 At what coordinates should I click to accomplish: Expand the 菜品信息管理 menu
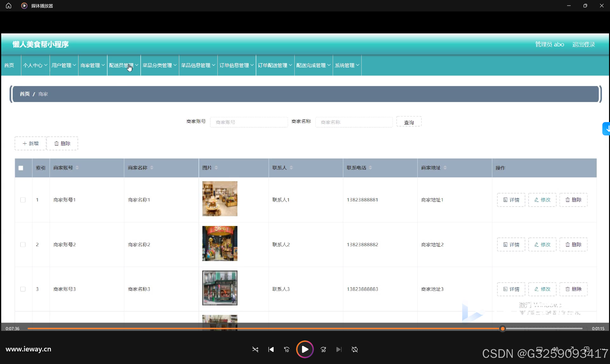pyautogui.click(x=198, y=65)
